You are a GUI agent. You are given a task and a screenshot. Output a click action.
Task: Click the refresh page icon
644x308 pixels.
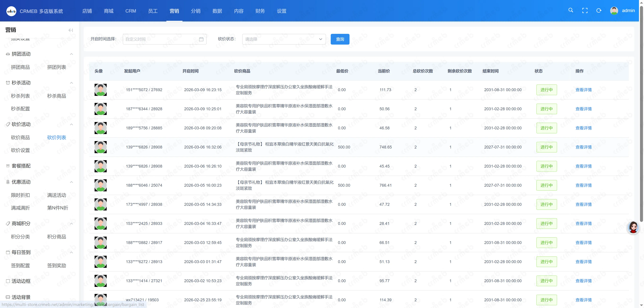[x=599, y=11]
